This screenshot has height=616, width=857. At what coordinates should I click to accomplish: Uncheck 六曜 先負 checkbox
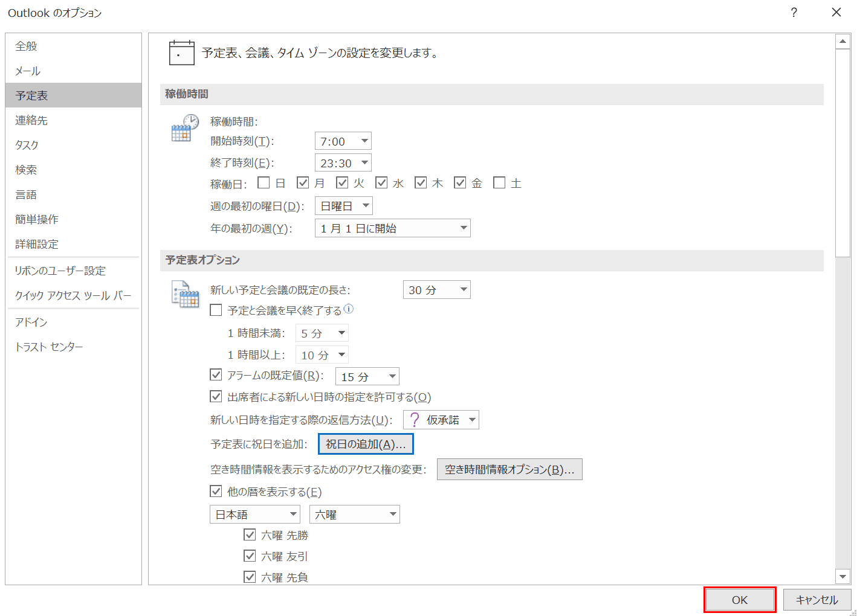pyautogui.click(x=250, y=577)
